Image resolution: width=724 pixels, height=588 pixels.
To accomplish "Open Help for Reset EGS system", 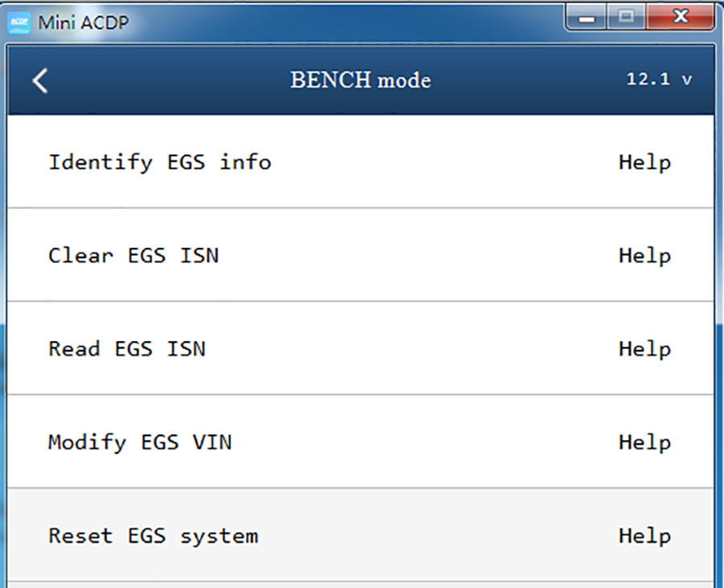I will pos(644,535).
